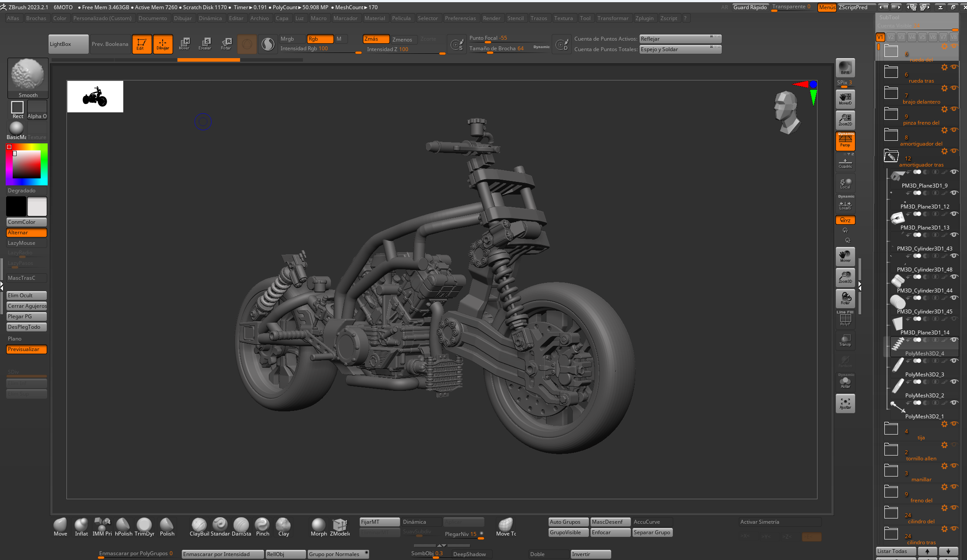Expand the tija subtool folder

coord(891,429)
